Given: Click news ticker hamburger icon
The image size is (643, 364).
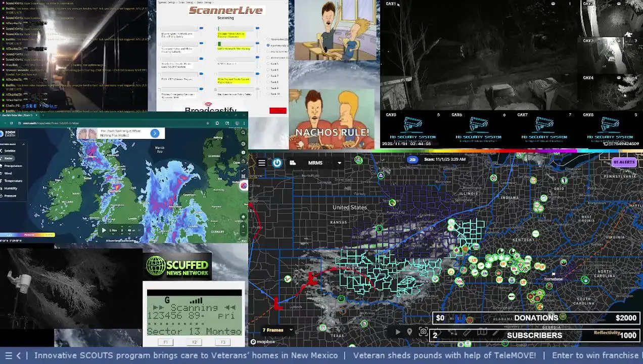Looking at the screenshot, I should 9,355.
